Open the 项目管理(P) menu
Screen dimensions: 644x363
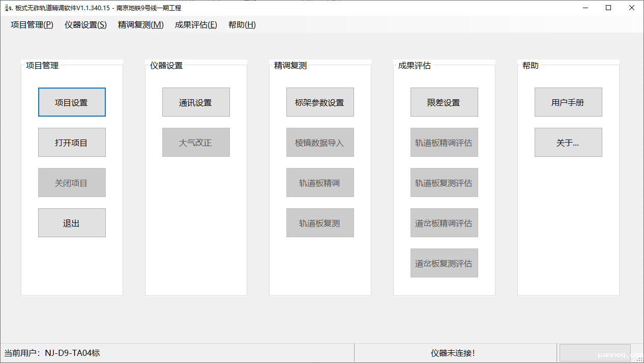pyautogui.click(x=32, y=25)
